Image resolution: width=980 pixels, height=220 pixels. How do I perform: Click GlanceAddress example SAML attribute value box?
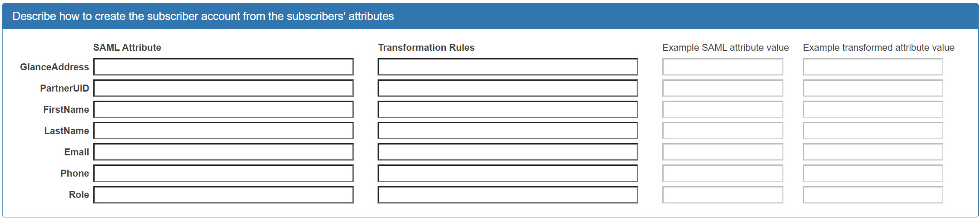click(723, 67)
